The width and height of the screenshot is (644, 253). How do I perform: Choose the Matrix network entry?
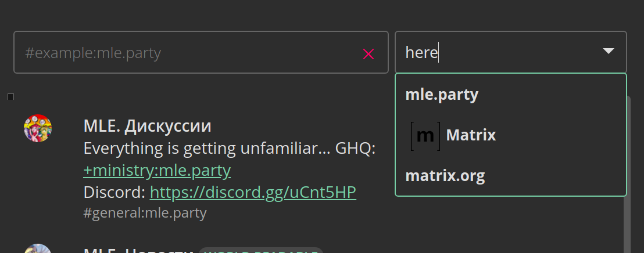pyautogui.click(x=510, y=135)
